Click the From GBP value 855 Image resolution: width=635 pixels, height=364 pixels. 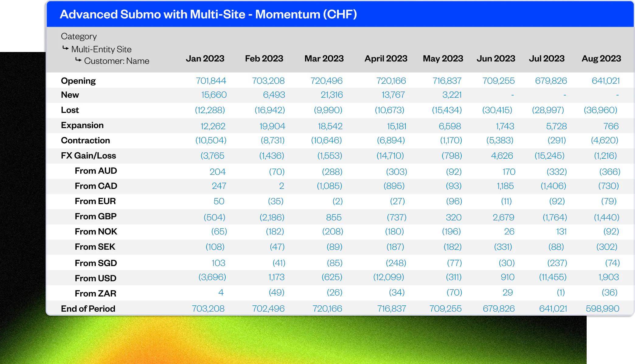334,217
